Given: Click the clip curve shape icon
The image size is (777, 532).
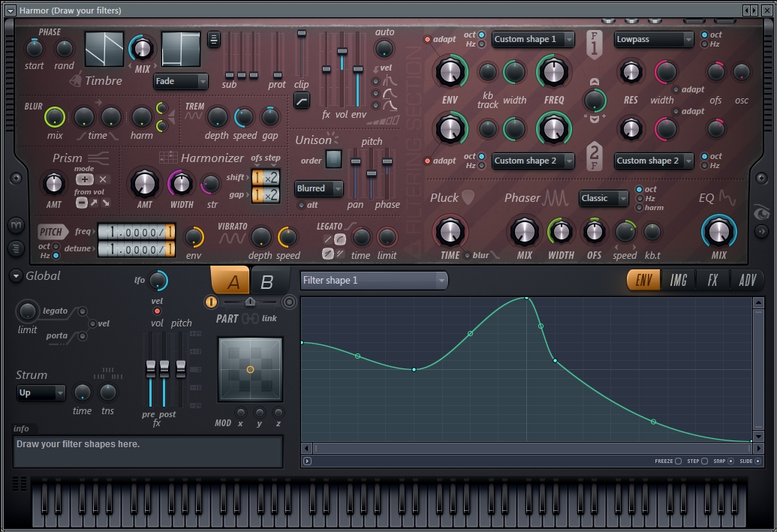Looking at the screenshot, I should pos(301,101).
